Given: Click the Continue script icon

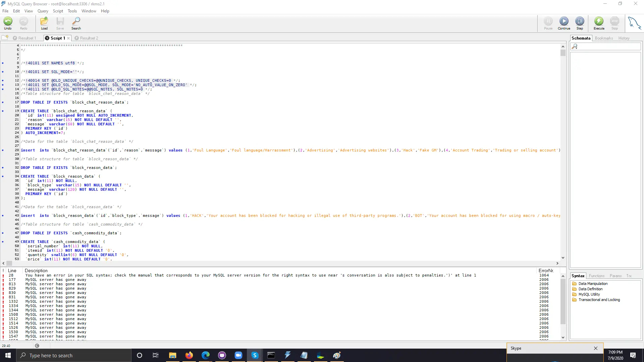Looking at the screenshot, I should click(x=564, y=23).
